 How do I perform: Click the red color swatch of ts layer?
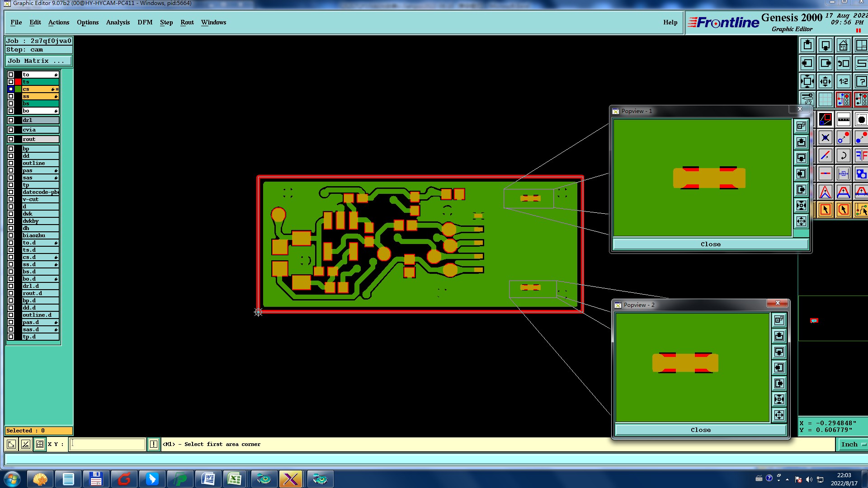(18, 82)
